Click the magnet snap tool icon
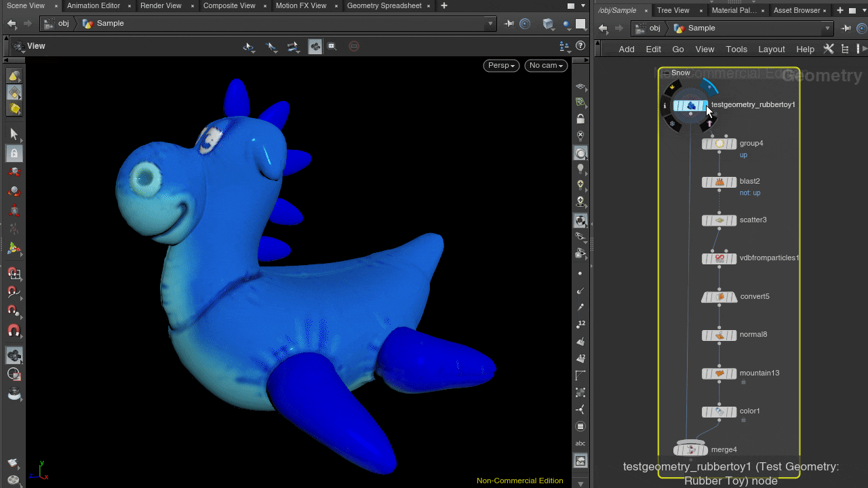Viewport: 868px width, 488px height. (14, 331)
